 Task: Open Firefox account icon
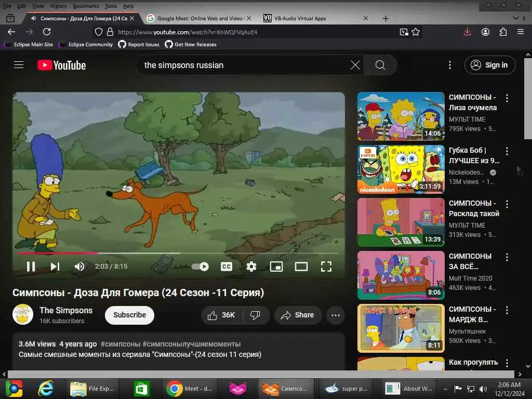click(x=486, y=32)
